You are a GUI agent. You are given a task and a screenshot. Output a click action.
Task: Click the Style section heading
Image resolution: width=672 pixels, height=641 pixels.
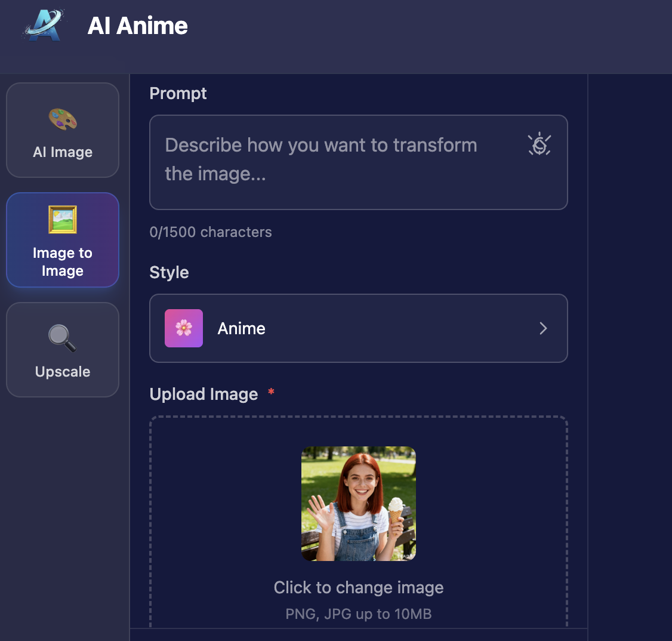click(x=169, y=272)
